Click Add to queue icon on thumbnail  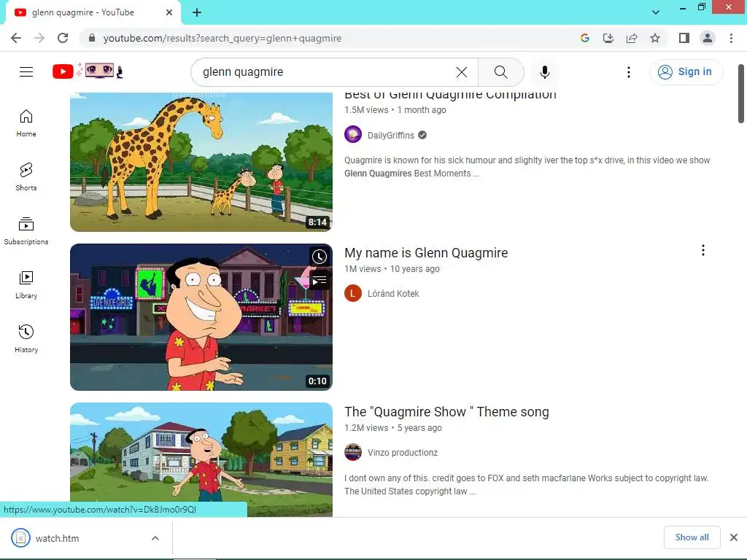point(320,281)
